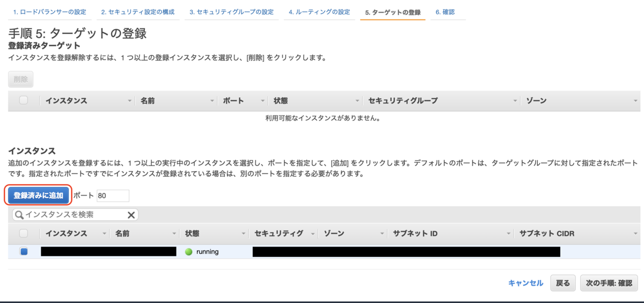Viewport: 644px width, 303px height.
Task: Open セキュリティグループ column menu arrow
Action: tap(516, 101)
